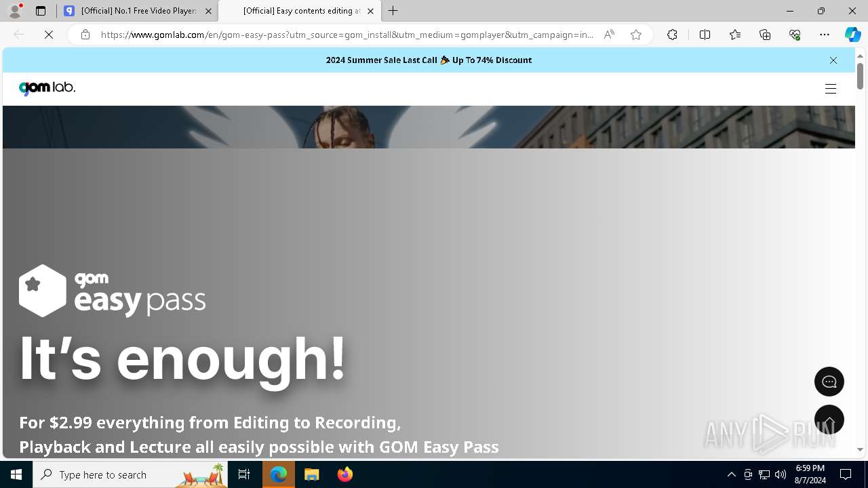This screenshot has height=488, width=868.
Task: Open File Explorer from taskbar
Action: point(311,474)
